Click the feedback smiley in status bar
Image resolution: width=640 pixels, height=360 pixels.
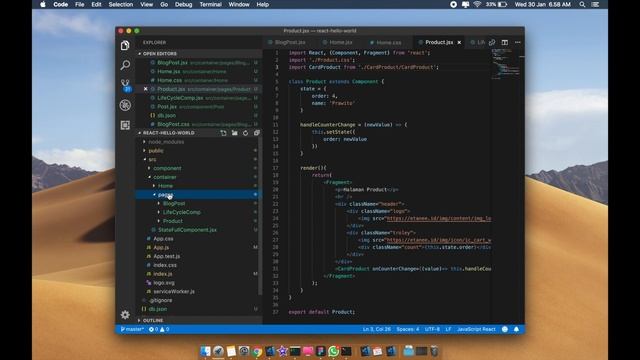click(x=505, y=329)
